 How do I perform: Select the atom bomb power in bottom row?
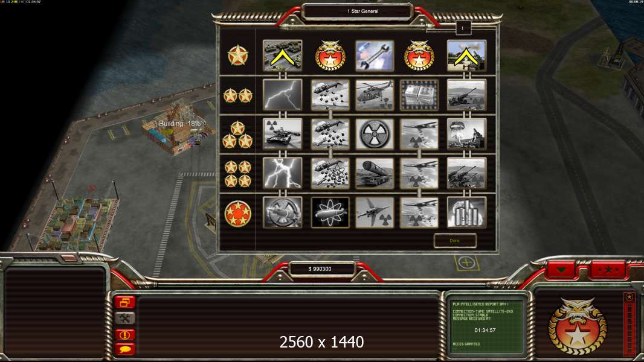point(330,212)
